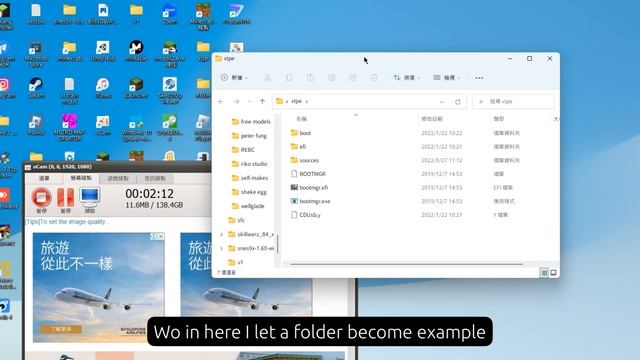This screenshot has height=360, width=640.
Task: Switch to large icons view in status bar
Action: coord(553,273)
